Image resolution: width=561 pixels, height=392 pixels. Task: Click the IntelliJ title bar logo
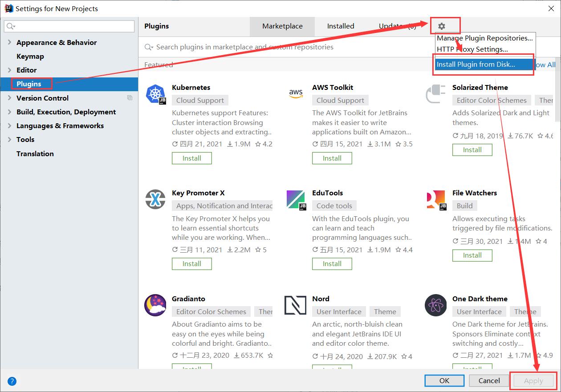point(8,8)
